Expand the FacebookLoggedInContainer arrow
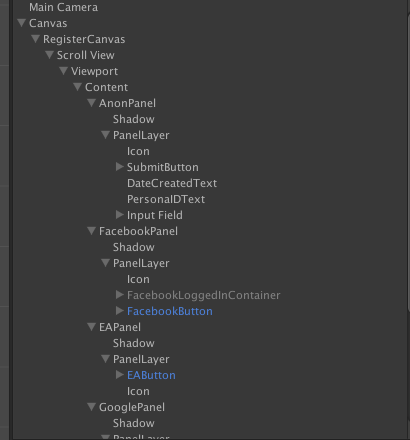 tap(120, 295)
